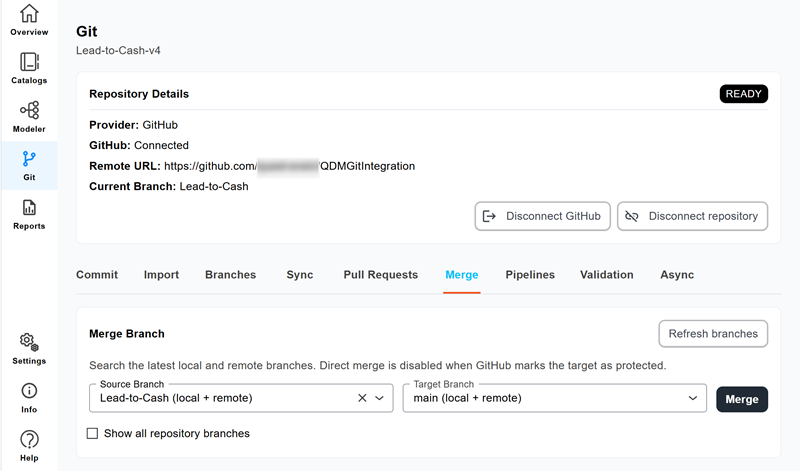
Task: Switch to the Import tab
Action: click(161, 275)
